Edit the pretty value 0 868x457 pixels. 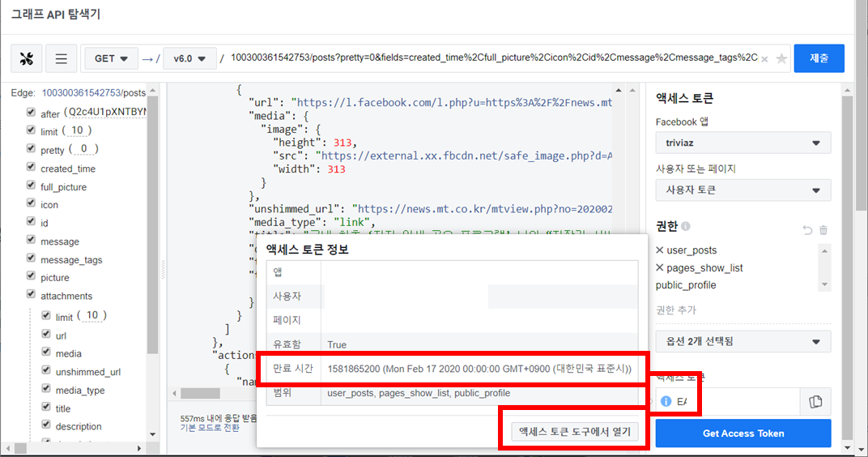coord(83,148)
